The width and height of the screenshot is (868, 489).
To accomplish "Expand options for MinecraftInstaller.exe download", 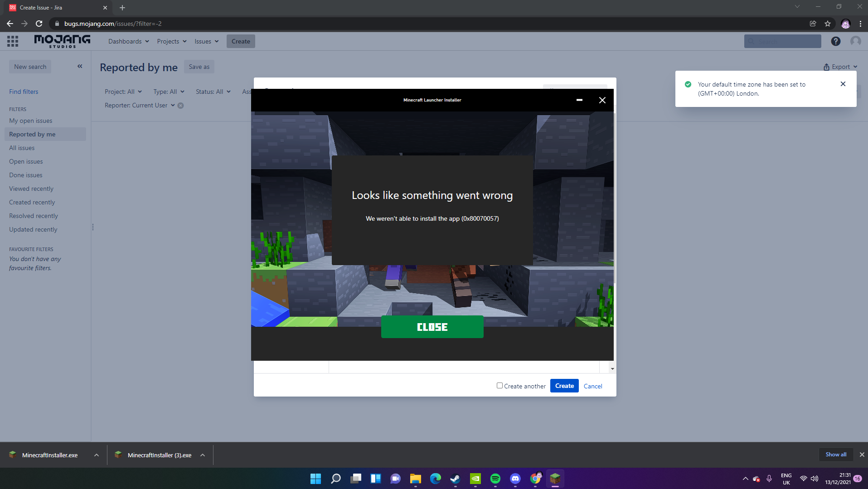I will coord(97,455).
